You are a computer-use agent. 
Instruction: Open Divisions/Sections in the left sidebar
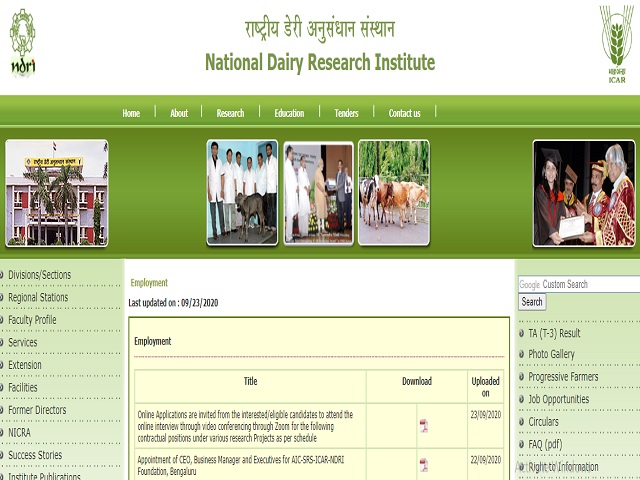[x=40, y=275]
